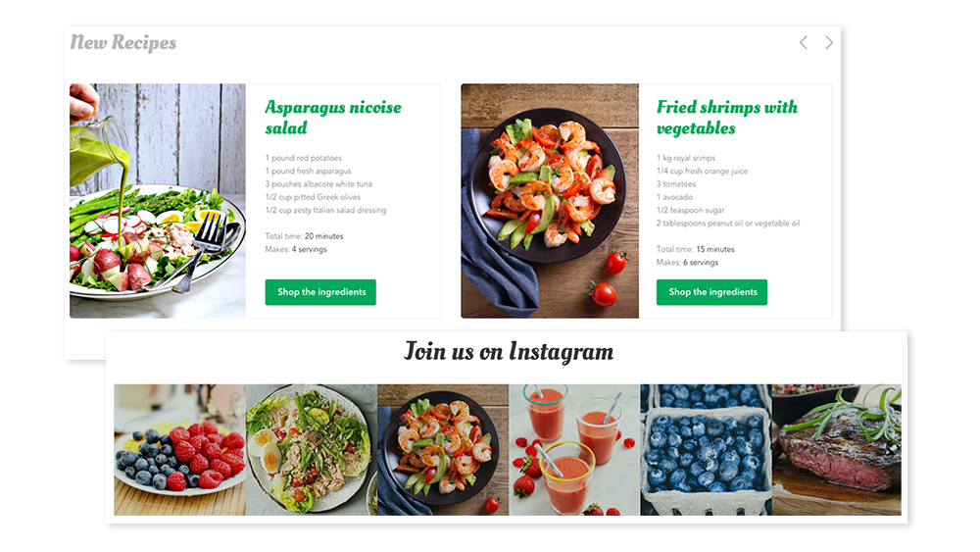980x552 pixels.
Task: Open the tuna salad with egg Instagram photo
Action: (312, 449)
